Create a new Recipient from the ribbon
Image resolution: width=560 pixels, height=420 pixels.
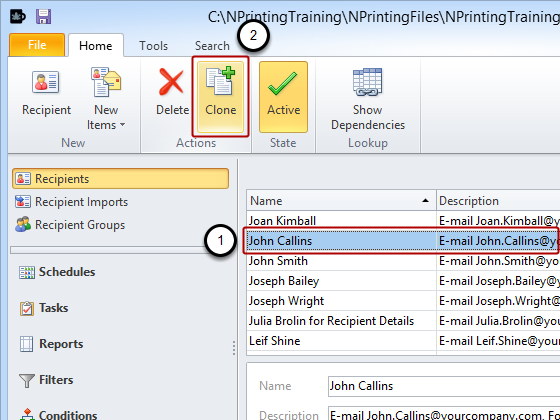click(x=46, y=93)
